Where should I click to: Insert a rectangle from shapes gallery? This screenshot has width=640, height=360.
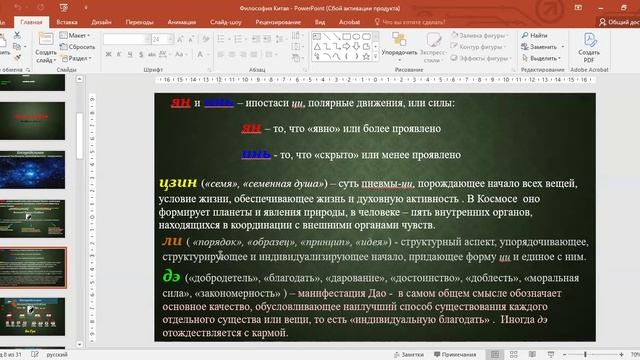[x=347, y=37]
